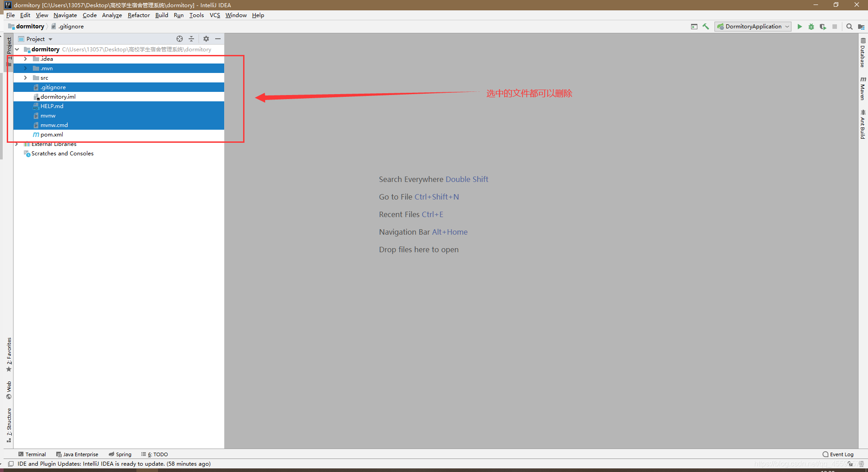
Task: Click dormitory breadcrumb in navigation bar
Action: click(27, 27)
